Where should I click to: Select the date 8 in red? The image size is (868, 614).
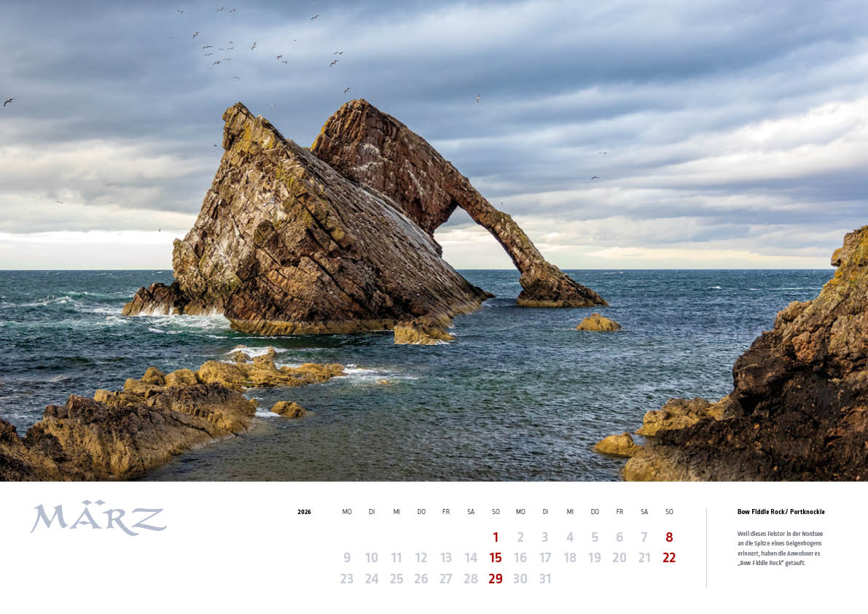668,537
